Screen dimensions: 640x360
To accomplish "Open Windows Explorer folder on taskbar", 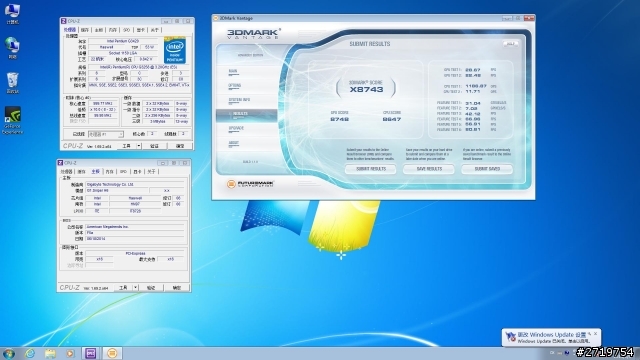I will point(50,353).
